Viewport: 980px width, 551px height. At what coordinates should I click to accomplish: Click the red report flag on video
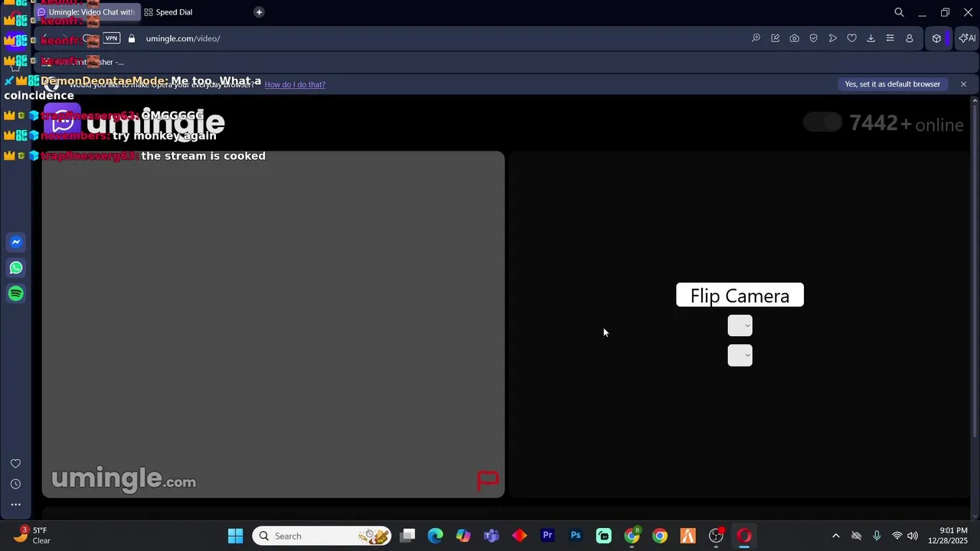[x=488, y=481]
